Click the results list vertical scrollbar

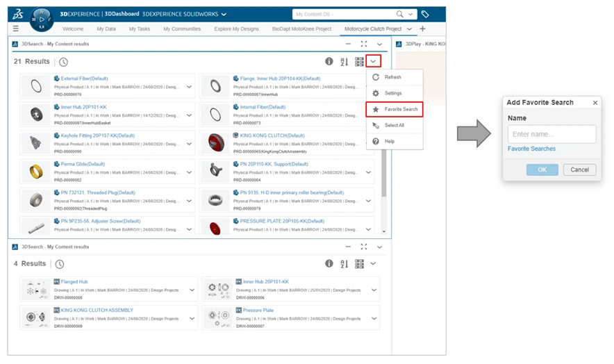click(383, 173)
